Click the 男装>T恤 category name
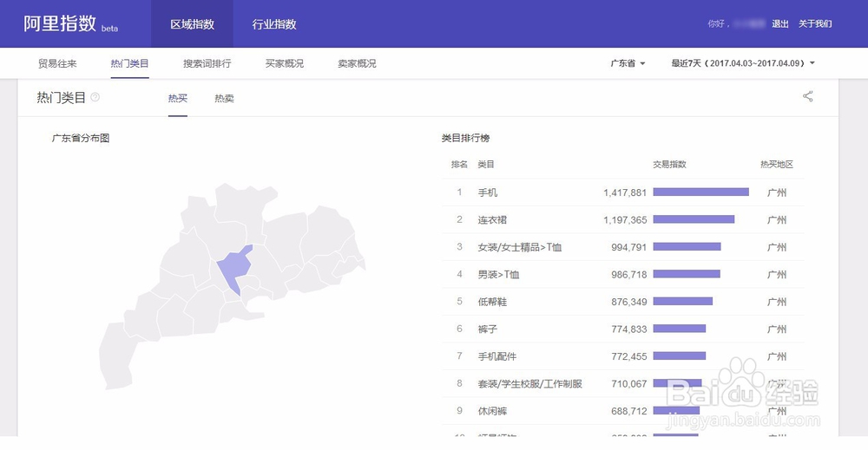The image size is (868, 450). [x=498, y=274]
